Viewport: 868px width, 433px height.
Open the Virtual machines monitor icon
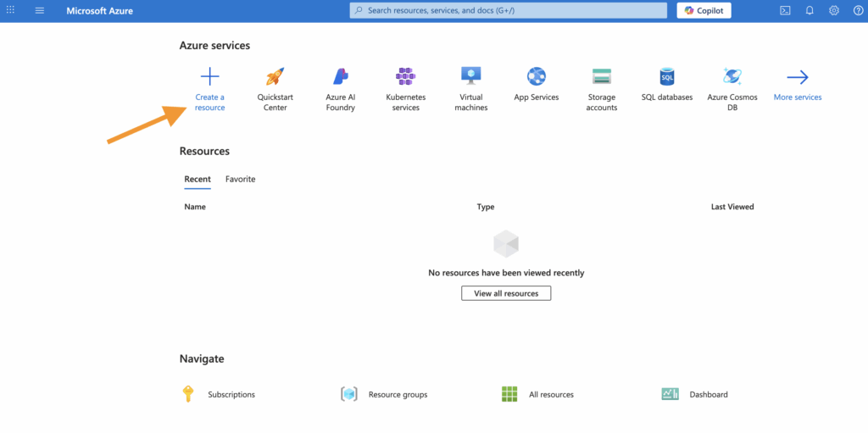pyautogui.click(x=471, y=76)
